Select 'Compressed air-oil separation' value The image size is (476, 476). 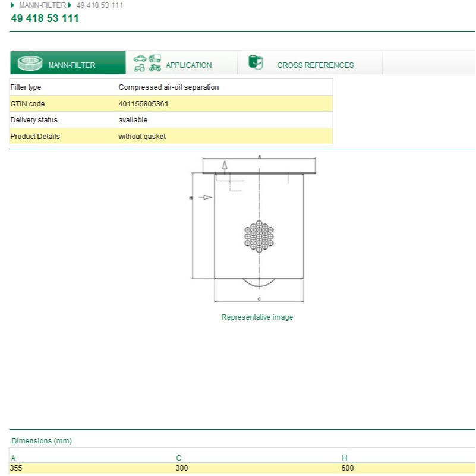pos(169,87)
